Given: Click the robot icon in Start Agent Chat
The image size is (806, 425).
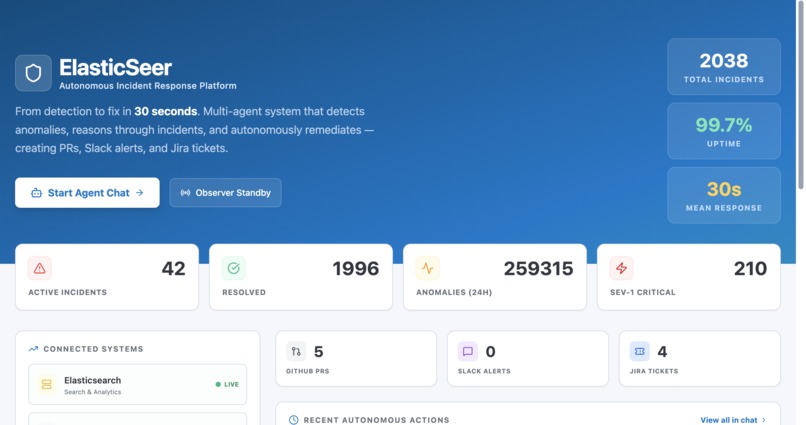Looking at the screenshot, I should [36, 193].
